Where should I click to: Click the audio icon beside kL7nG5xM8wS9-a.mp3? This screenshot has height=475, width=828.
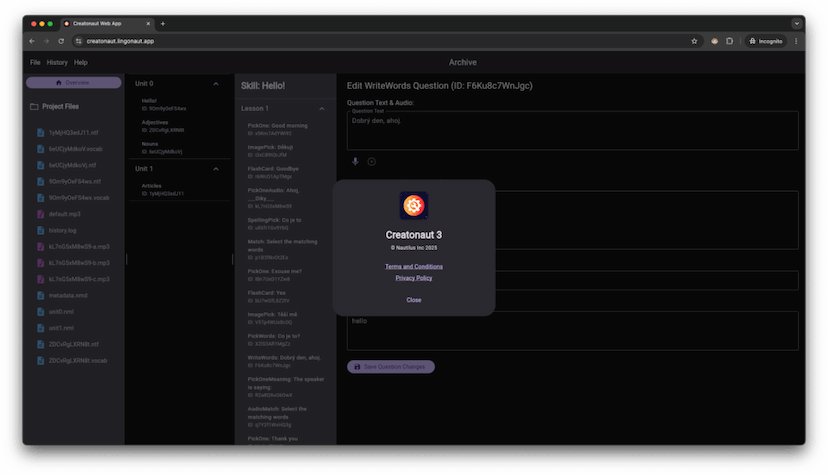[41, 246]
